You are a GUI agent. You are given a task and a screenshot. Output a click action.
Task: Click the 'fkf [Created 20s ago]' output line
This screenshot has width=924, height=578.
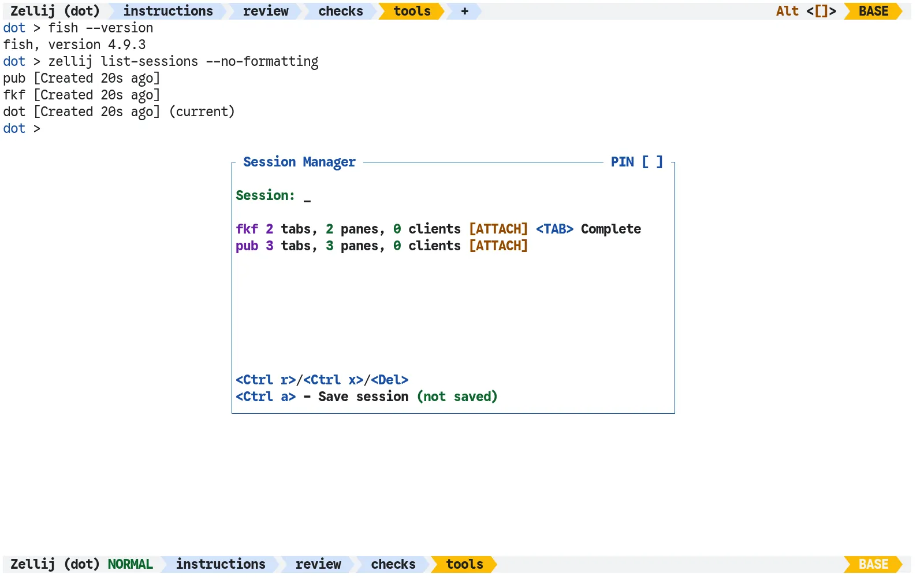pos(81,95)
